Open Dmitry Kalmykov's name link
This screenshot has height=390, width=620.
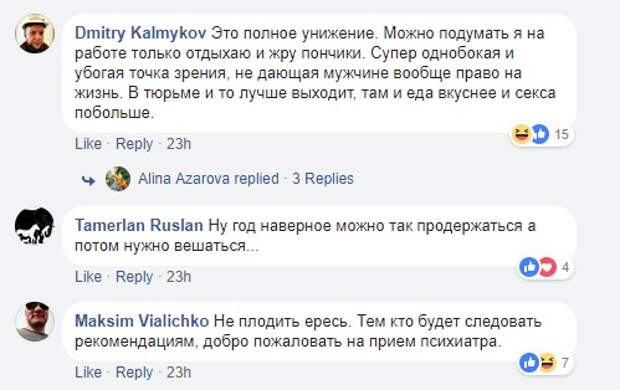tap(140, 33)
